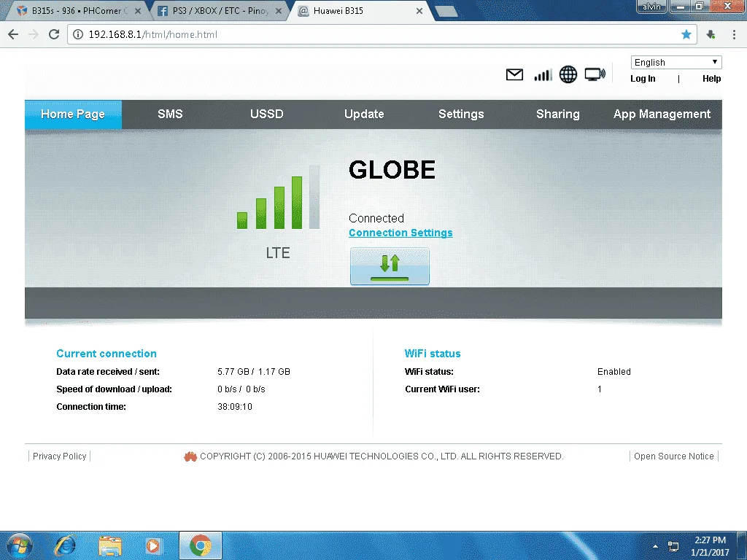Screen dimensions: 747x560
Task: Click the small signal strength icon in header
Action: 543,75
